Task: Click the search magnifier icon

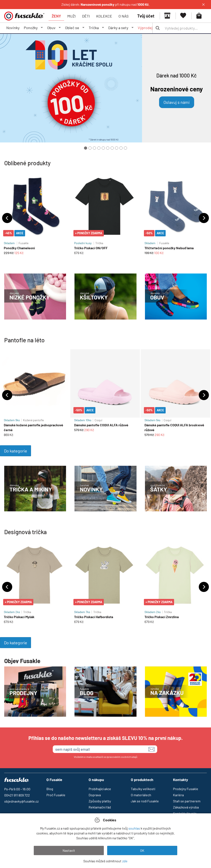Action: 157,28
